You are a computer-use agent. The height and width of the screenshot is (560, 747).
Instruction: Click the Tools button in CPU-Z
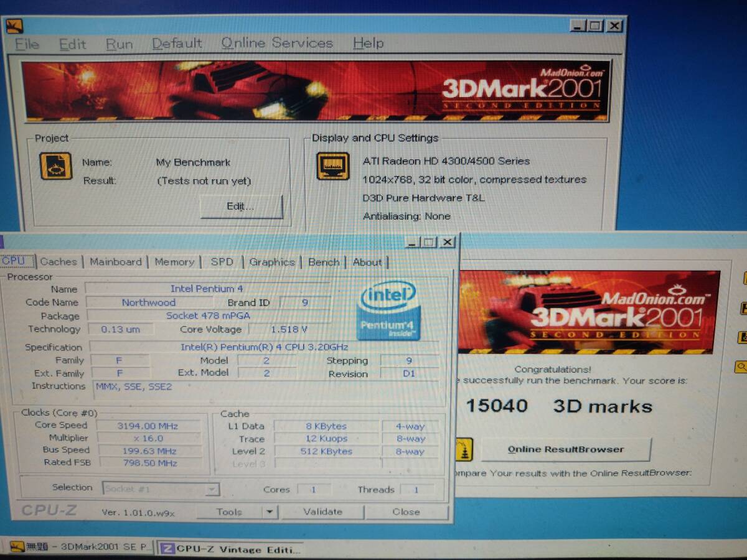coord(229,512)
